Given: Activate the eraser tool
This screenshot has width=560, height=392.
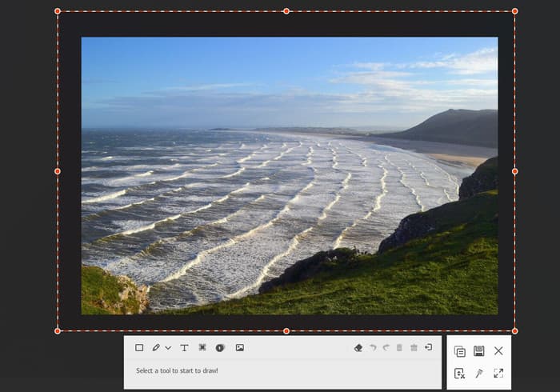Looking at the screenshot, I should [358, 348].
